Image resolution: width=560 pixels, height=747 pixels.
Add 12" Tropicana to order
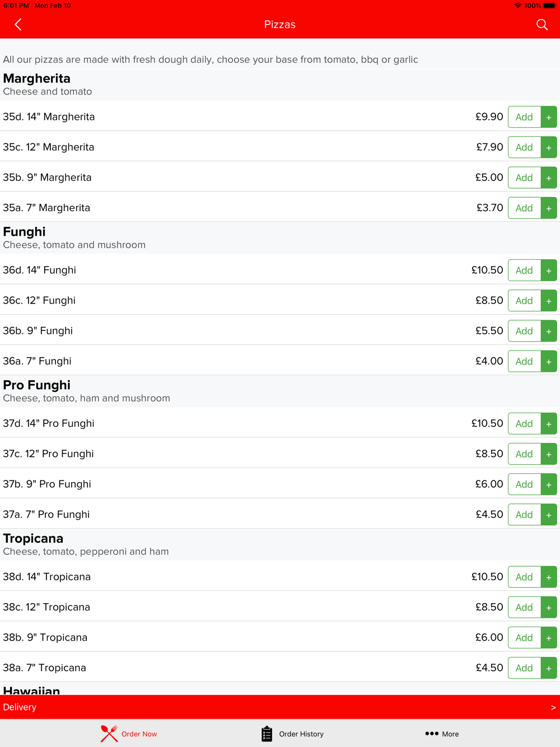[x=524, y=608]
